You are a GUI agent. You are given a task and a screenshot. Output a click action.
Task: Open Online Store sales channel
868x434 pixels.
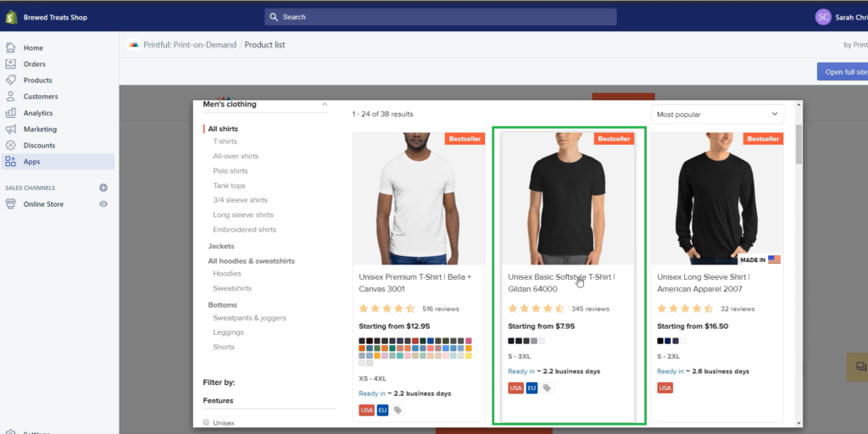[43, 204]
